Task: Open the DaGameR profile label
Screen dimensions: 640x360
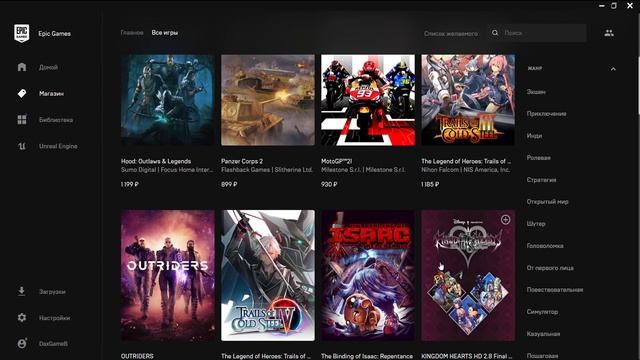Action: (53, 344)
